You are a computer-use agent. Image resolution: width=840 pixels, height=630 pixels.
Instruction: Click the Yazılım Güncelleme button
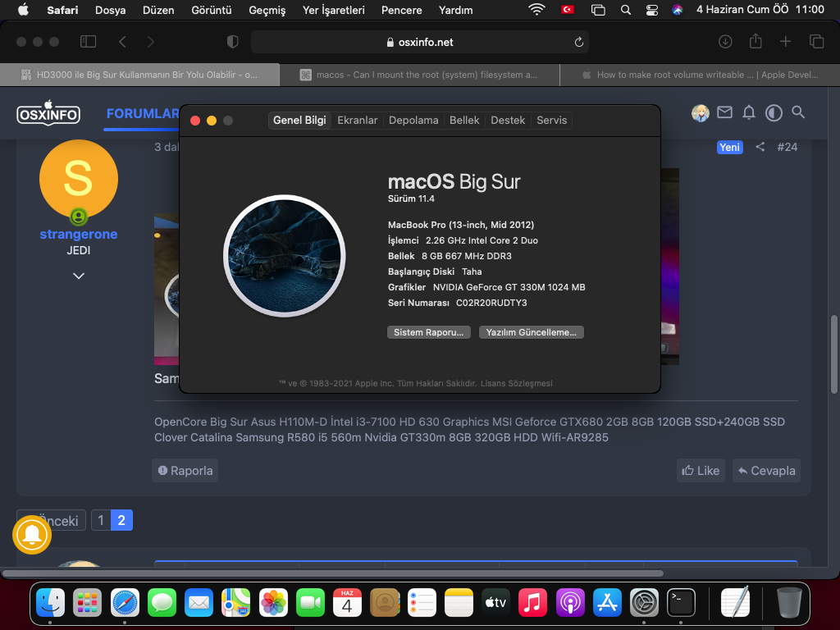(x=532, y=332)
